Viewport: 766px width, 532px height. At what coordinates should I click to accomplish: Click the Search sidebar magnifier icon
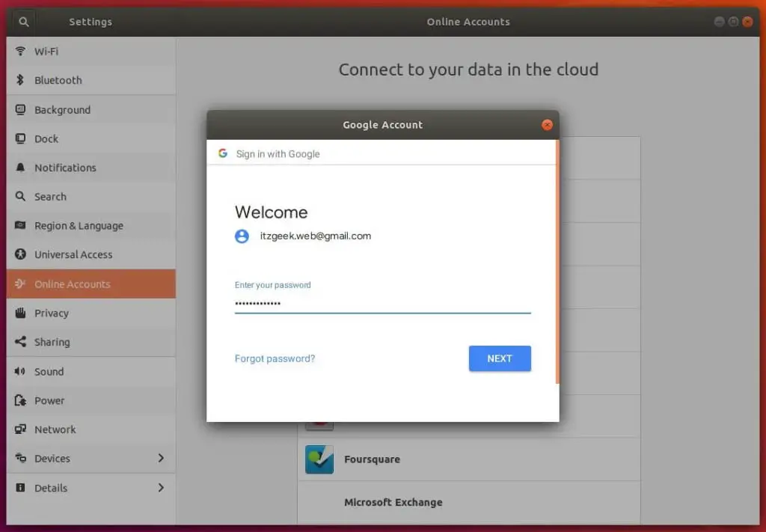tap(20, 196)
